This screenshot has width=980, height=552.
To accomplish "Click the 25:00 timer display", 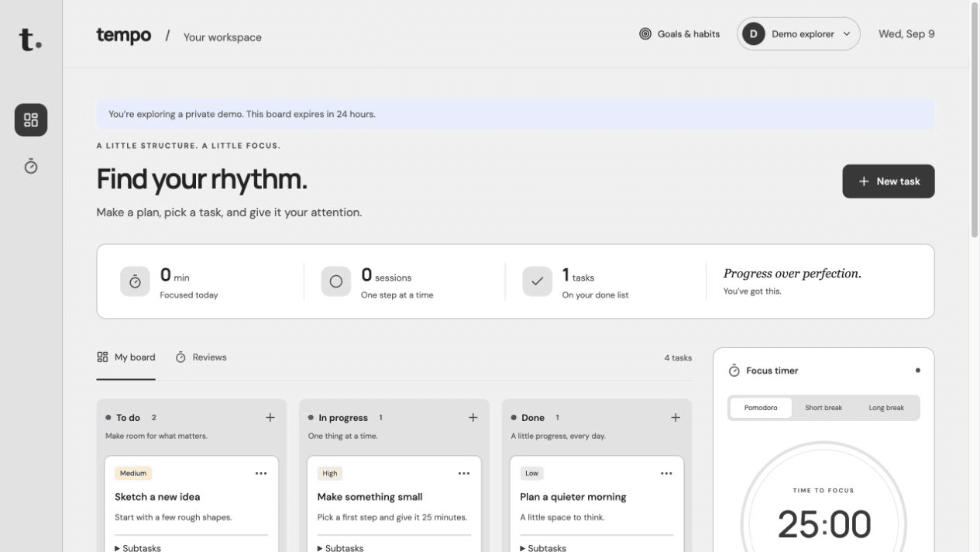I will tap(824, 525).
